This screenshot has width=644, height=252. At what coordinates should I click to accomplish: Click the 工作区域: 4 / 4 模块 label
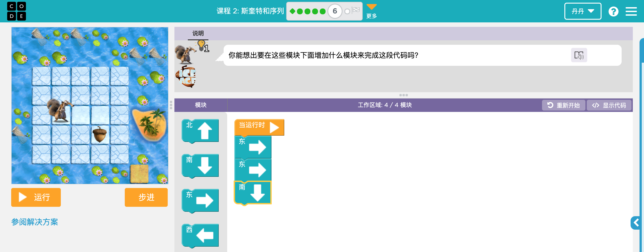coord(385,105)
